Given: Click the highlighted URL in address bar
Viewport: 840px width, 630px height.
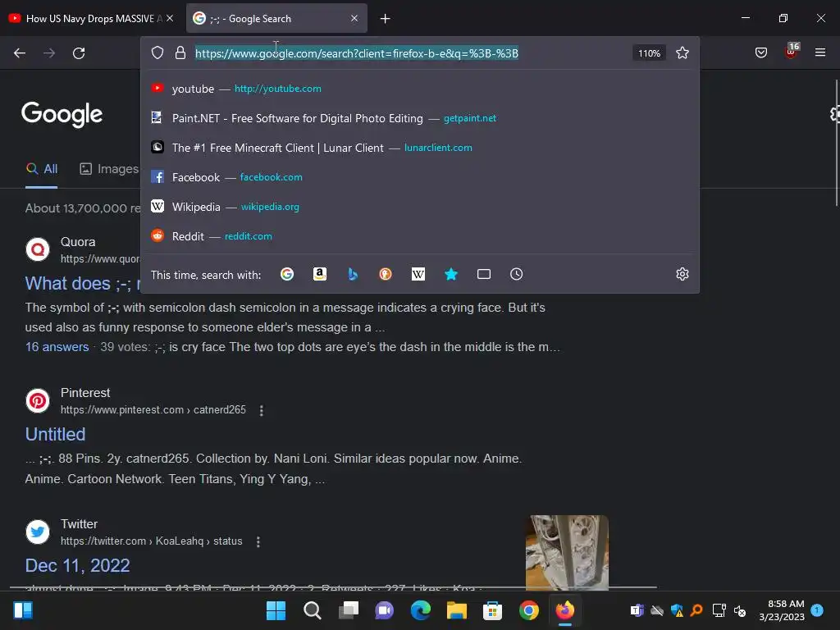Looking at the screenshot, I should tap(356, 53).
